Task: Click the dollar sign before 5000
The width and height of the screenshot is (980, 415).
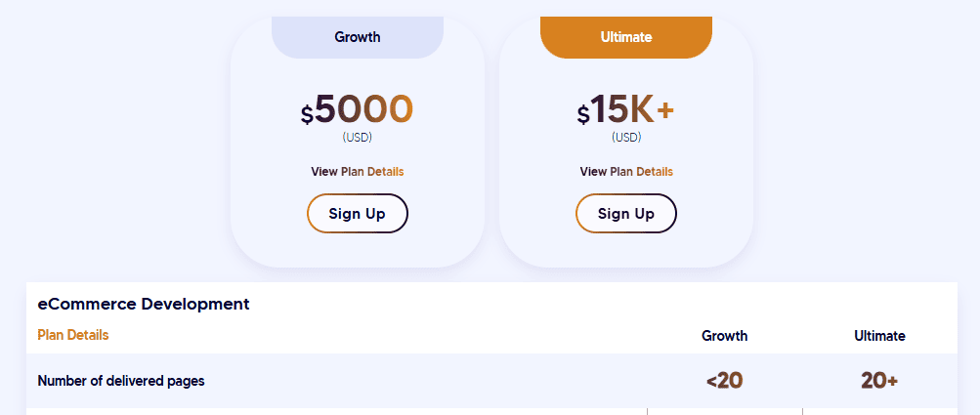Action: (307, 115)
